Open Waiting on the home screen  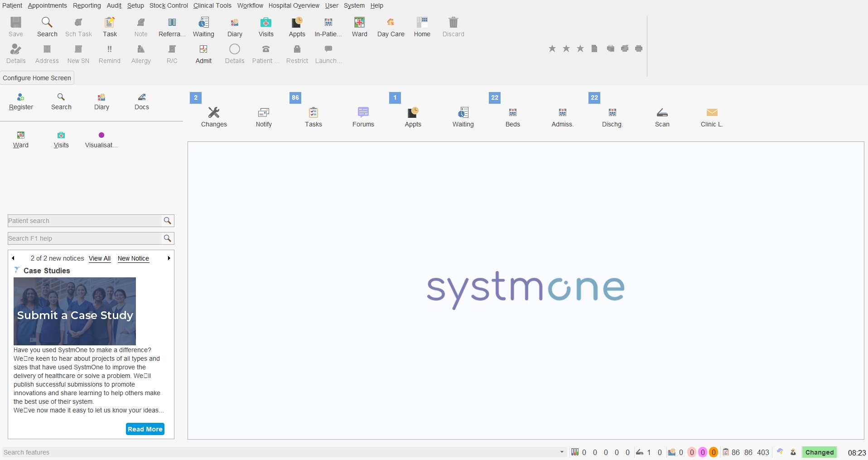463,117
